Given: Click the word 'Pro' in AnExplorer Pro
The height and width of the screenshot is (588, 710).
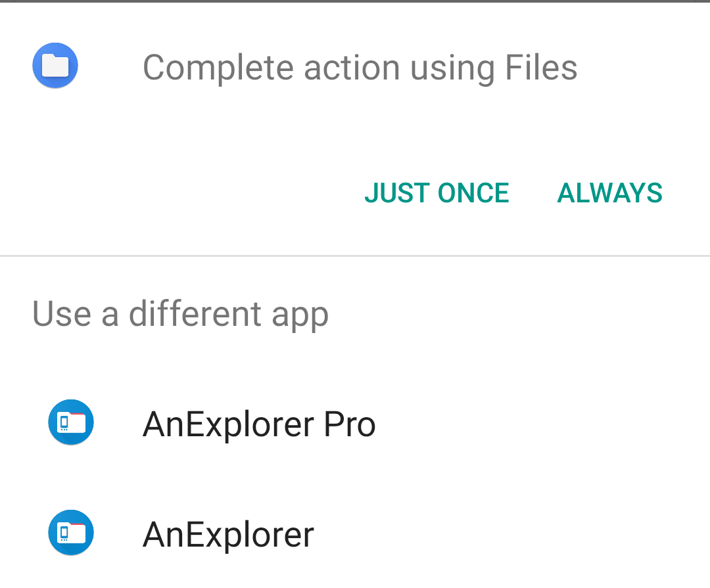Looking at the screenshot, I should (350, 424).
